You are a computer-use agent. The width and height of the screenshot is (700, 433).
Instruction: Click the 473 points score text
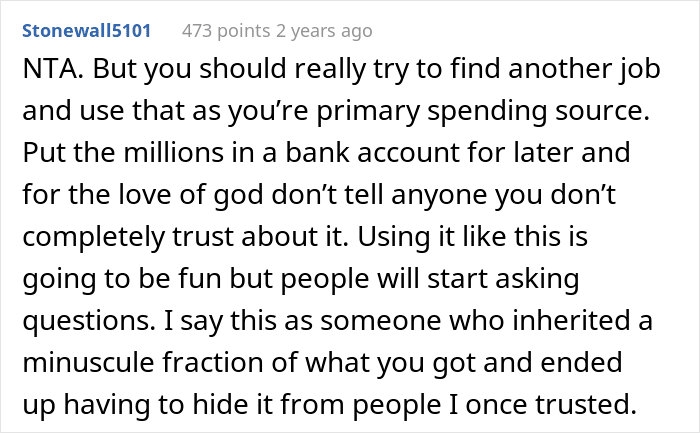pyautogui.click(x=226, y=31)
